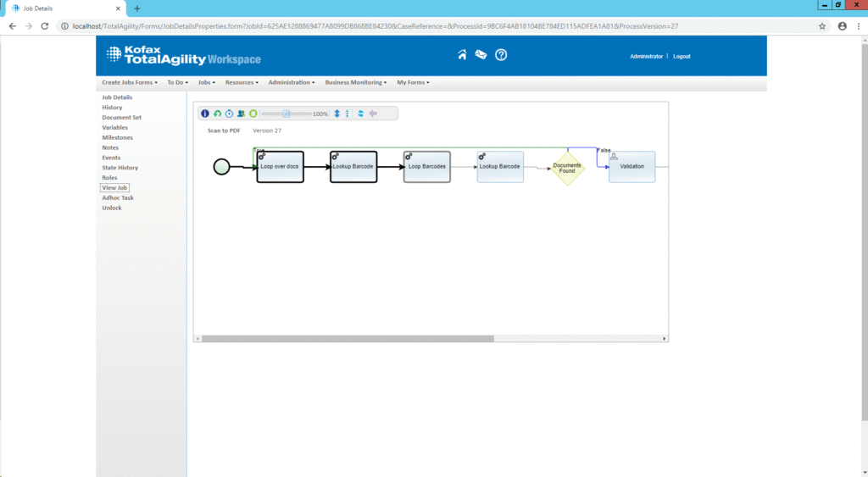Click the blue vertical double-arrow icon
The image size is (868, 477).
[337, 114]
